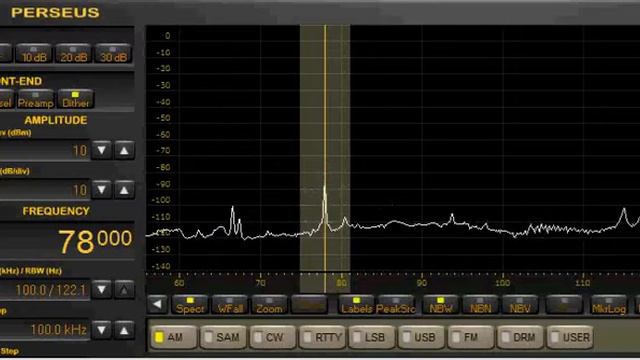Click the 60 label on frequency axis
Image resolution: width=640 pixels, height=360 pixels.
tap(179, 283)
